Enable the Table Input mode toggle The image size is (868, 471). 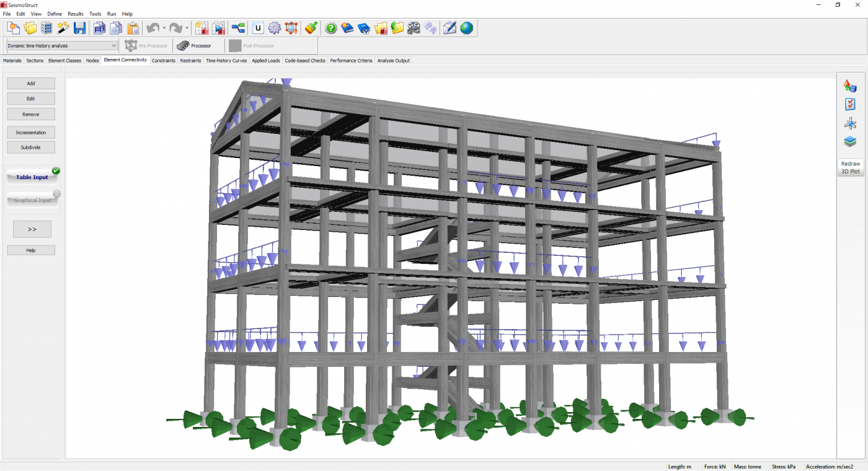pos(32,177)
